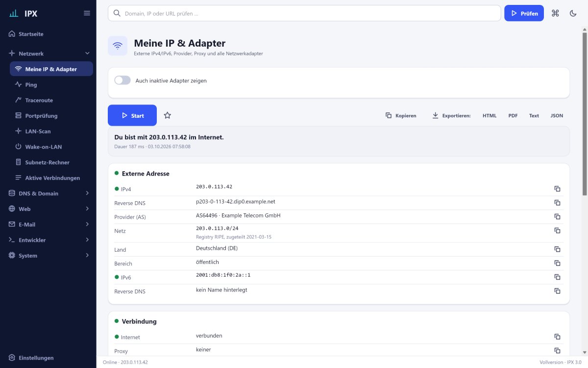Run the check with the Start button
This screenshot has height=368, width=588.
pos(132,115)
